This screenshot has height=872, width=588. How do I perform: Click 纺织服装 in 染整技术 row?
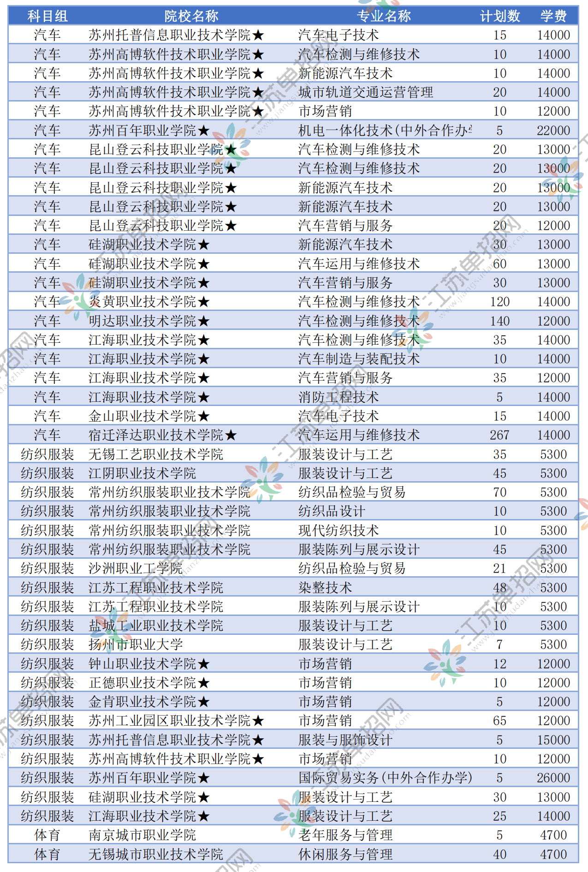pyautogui.click(x=48, y=588)
